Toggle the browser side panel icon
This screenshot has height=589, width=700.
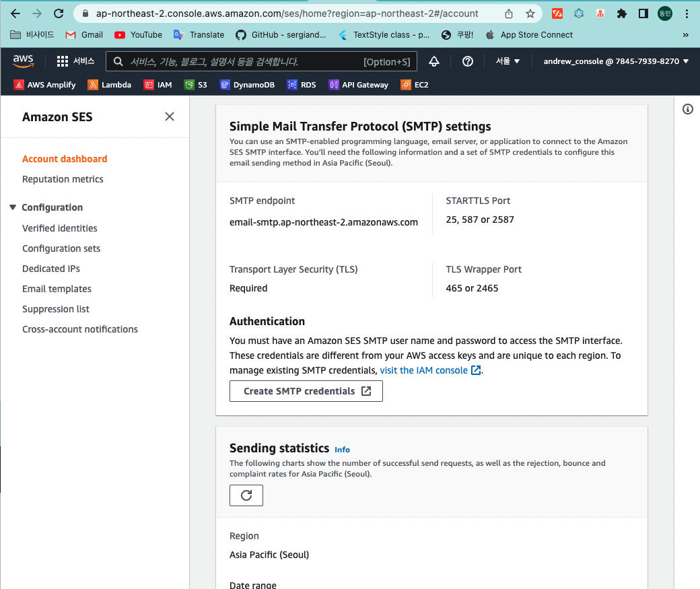(x=643, y=14)
